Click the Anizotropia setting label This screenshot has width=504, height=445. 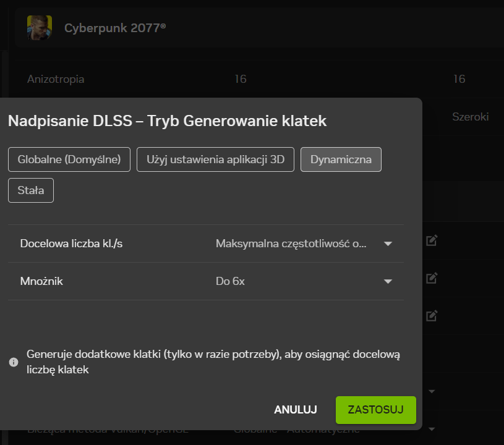pos(56,79)
